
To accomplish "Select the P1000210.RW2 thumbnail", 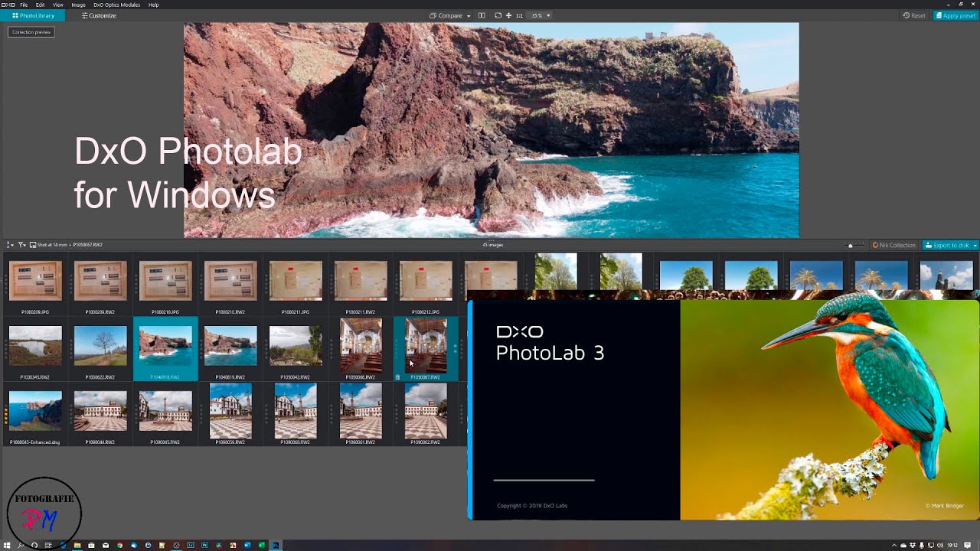I will point(230,280).
